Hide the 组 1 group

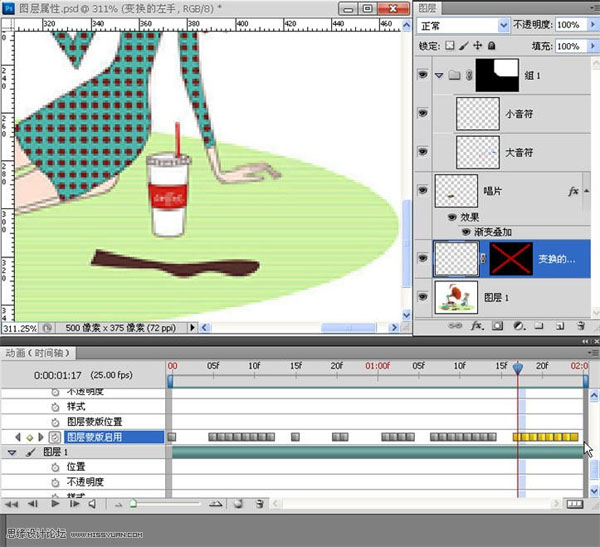[x=422, y=74]
